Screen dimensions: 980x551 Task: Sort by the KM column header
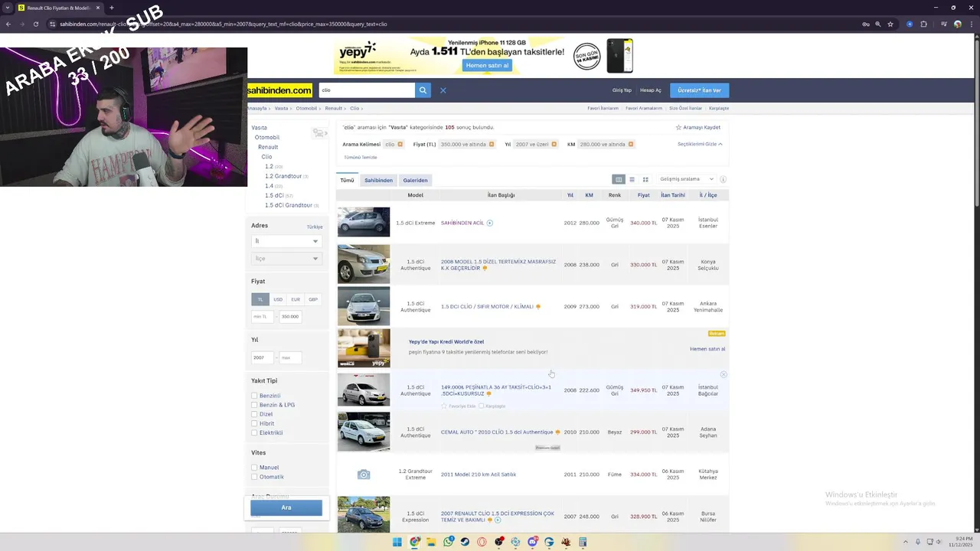[x=590, y=195]
